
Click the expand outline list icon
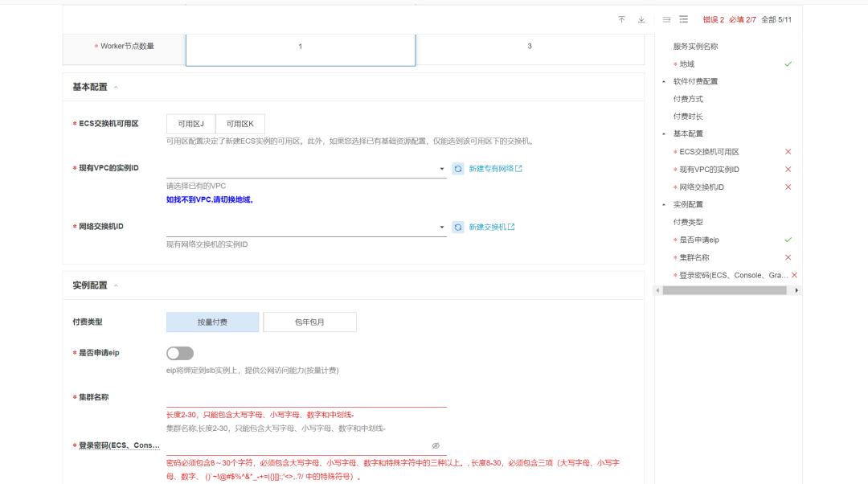pos(684,19)
